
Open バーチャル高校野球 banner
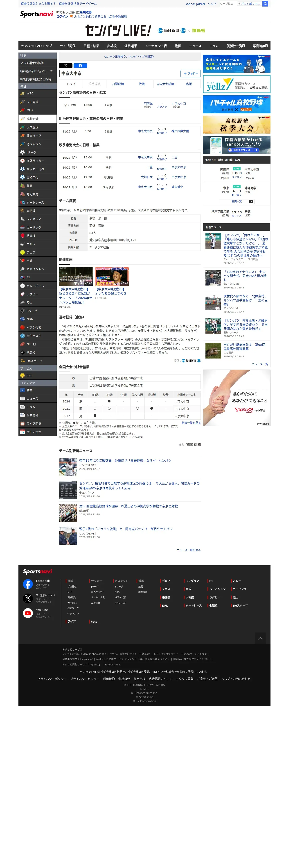coord(237,104)
